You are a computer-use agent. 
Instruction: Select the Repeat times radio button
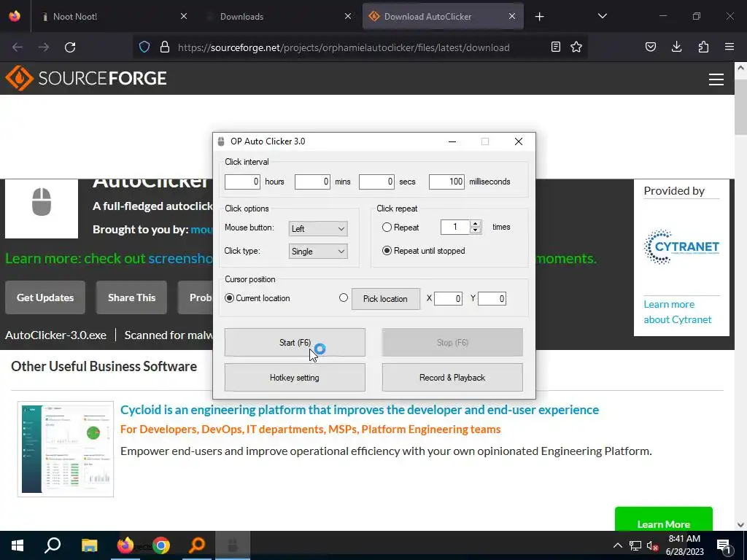(387, 227)
